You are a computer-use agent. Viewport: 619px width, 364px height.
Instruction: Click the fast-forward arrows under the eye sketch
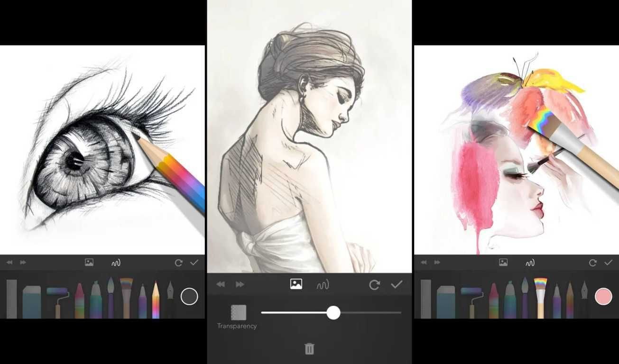click(23, 263)
